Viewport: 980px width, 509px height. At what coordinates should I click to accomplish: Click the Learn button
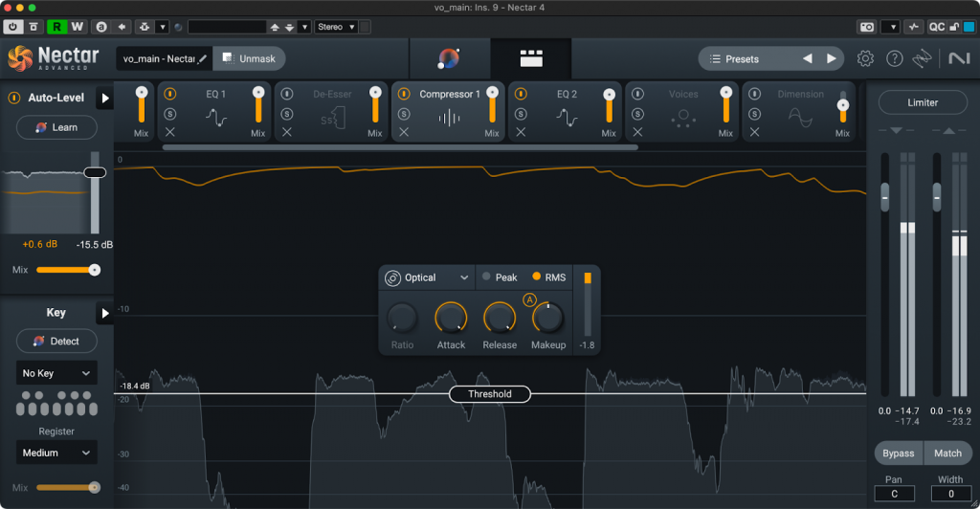coord(56,127)
